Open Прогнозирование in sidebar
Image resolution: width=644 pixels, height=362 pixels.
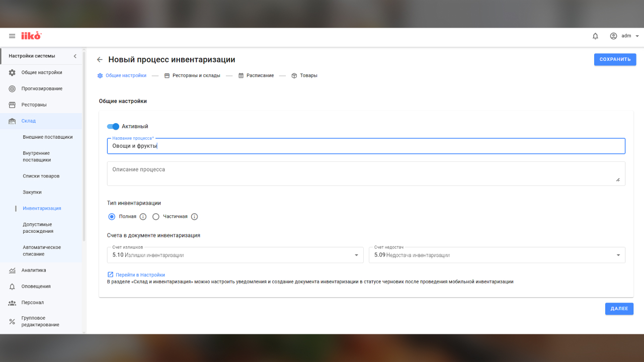click(41, 88)
